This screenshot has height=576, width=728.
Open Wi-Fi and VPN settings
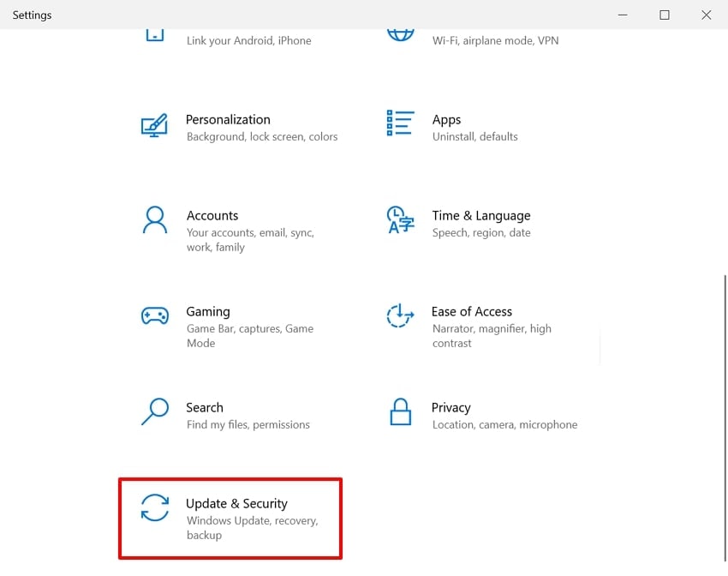(x=488, y=39)
